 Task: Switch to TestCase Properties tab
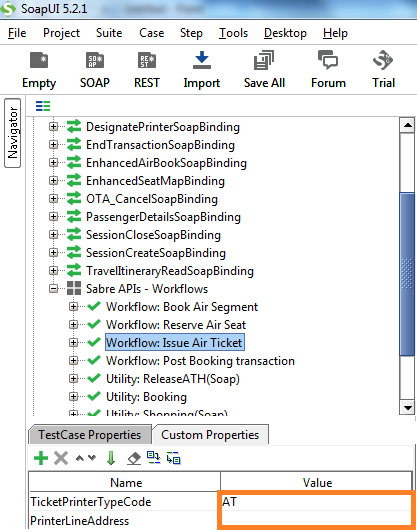pyautogui.click(x=90, y=435)
